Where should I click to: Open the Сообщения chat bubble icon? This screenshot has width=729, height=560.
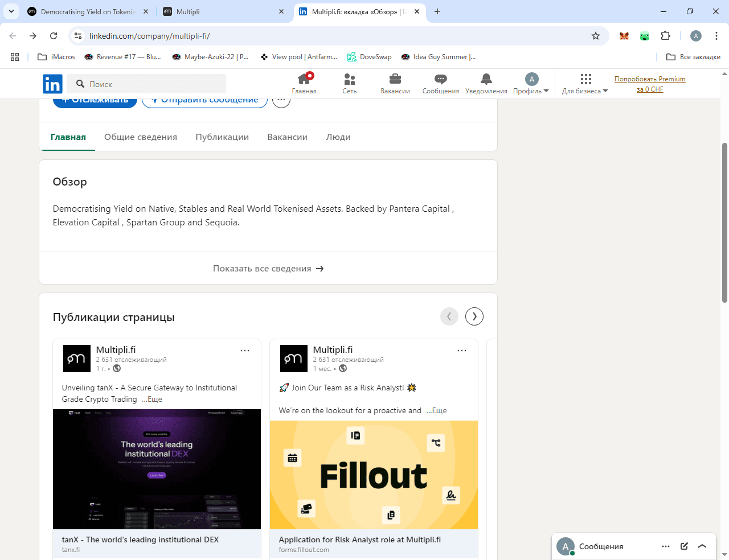441,84
